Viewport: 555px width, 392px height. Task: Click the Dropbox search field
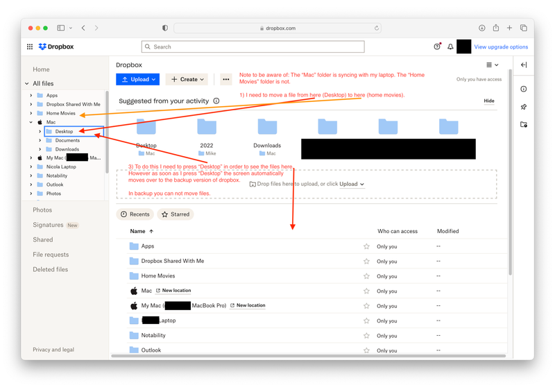coord(253,46)
